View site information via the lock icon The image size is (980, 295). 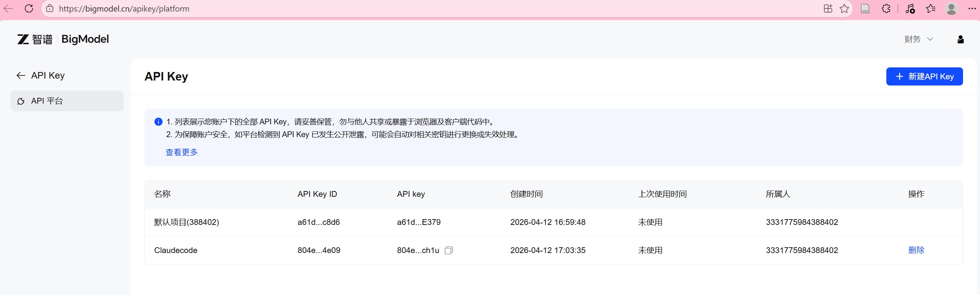click(x=50, y=8)
